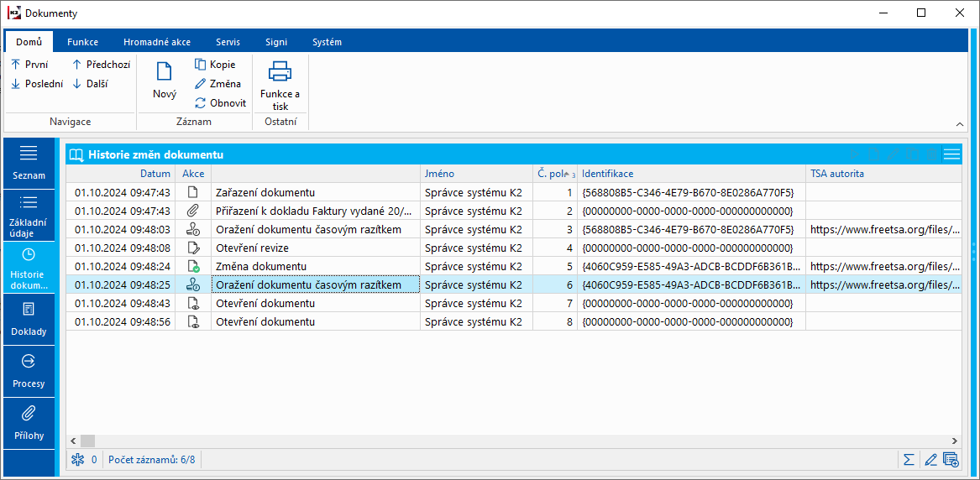Click Kopie to copy record
The image size is (980, 480).
pyautogui.click(x=215, y=65)
